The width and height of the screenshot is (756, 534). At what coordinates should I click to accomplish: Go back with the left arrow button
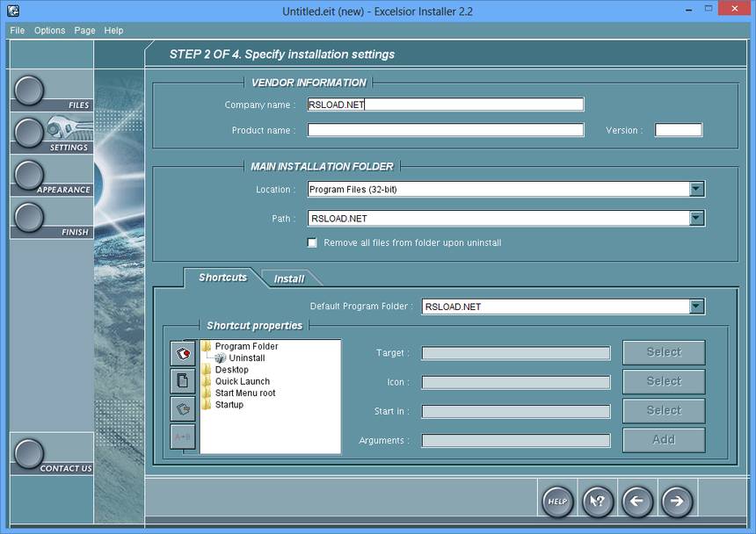point(637,502)
